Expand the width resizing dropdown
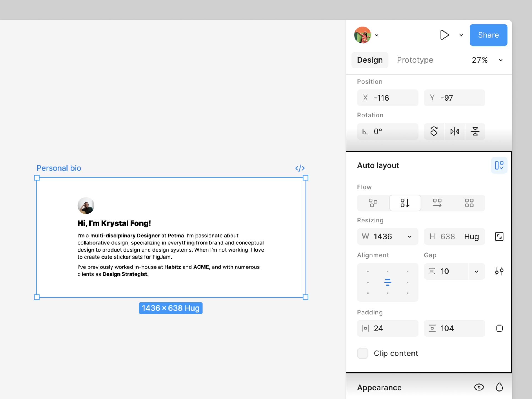The image size is (532, 399). coord(410,237)
